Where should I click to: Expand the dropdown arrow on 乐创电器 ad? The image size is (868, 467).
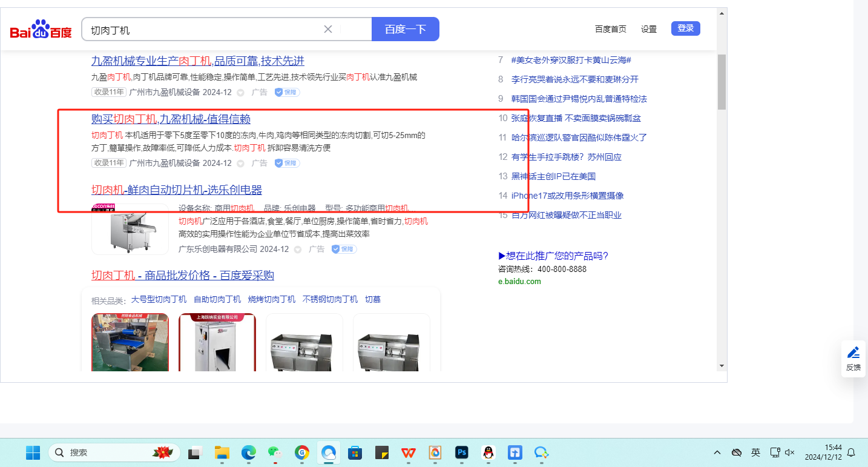click(x=297, y=250)
